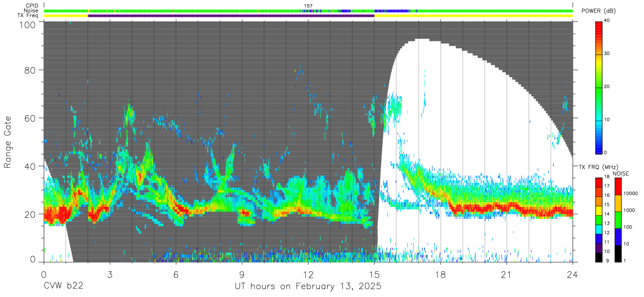Click the purple segment of TX Freq bar
The height and width of the screenshot is (297, 644).
point(231,16)
